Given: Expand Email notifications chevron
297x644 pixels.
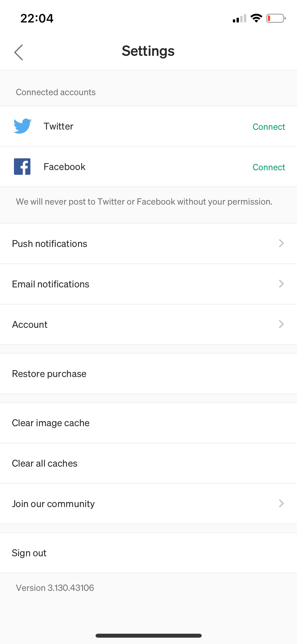Looking at the screenshot, I should [x=281, y=284].
